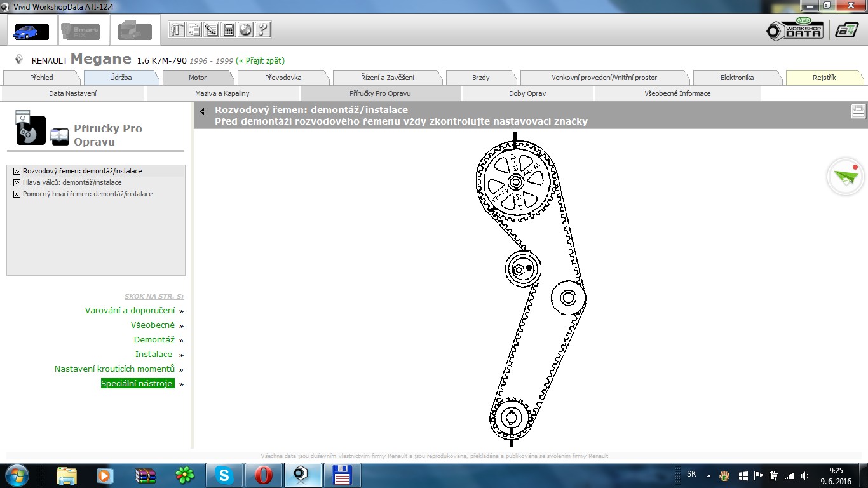Open the Smart FIX module
The image size is (868, 488).
pyautogui.click(x=80, y=30)
